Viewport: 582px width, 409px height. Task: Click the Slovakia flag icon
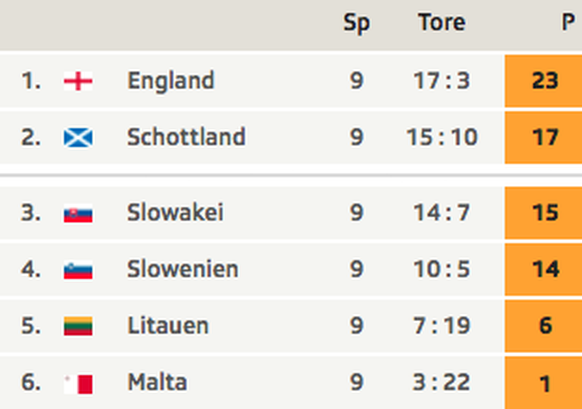pos(78,213)
